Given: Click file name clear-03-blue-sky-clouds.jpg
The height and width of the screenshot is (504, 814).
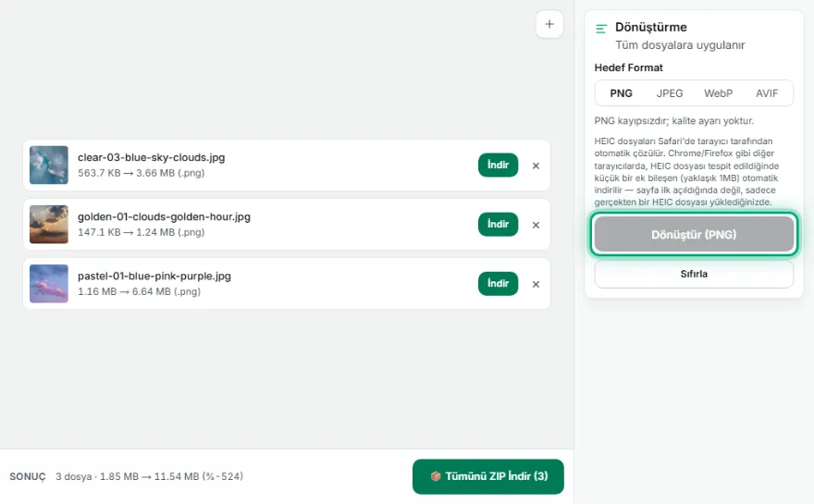Looking at the screenshot, I should click(x=151, y=157).
